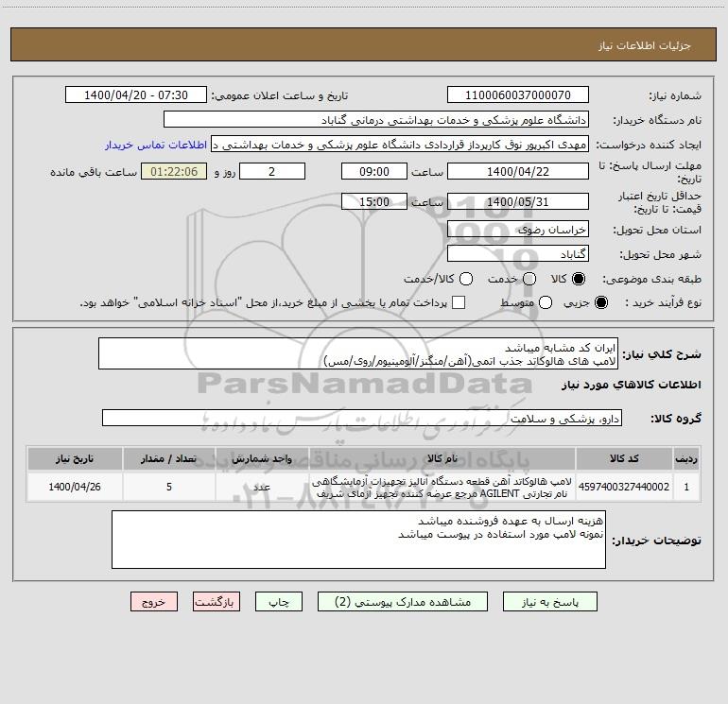This screenshot has height=704, width=728.
Task: Click the پاسخ به نیاز button
Action: (x=549, y=602)
